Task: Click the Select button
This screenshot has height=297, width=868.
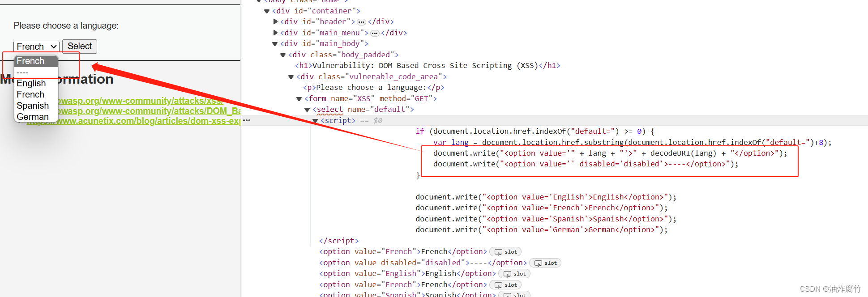Action: click(80, 47)
